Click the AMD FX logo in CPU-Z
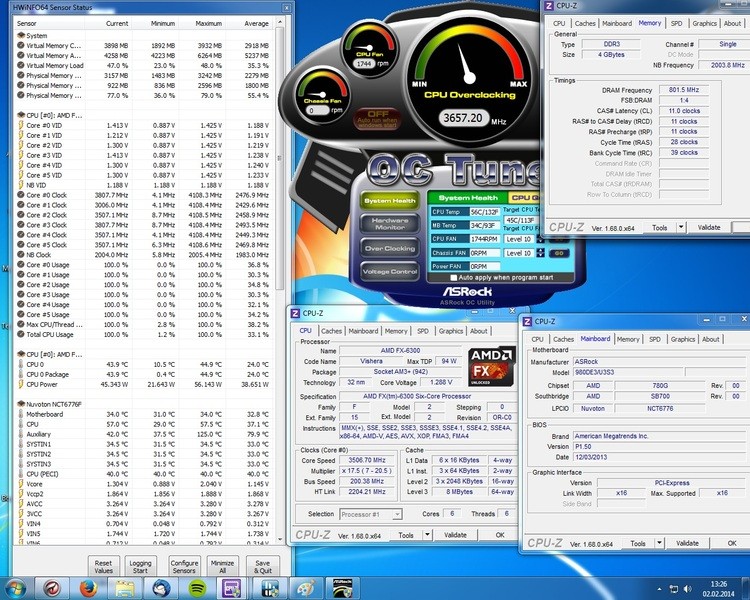750x600 pixels. (x=492, y=366)
